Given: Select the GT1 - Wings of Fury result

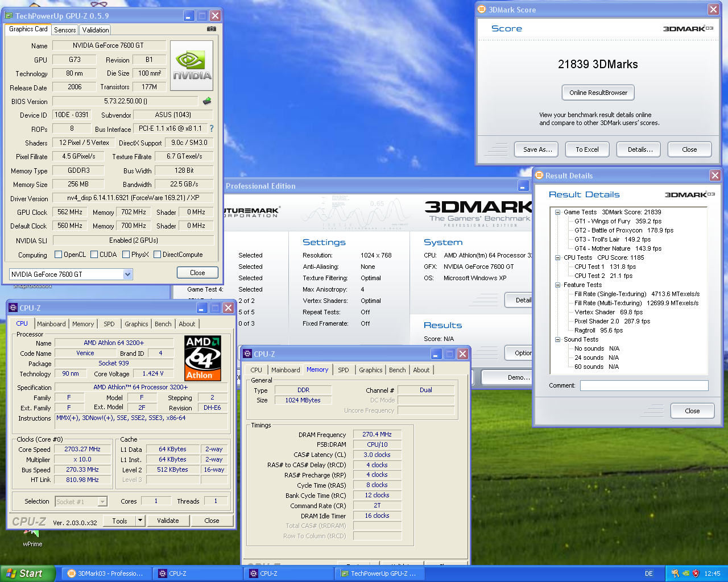Looking at the screenshot, I should [618, 221].
